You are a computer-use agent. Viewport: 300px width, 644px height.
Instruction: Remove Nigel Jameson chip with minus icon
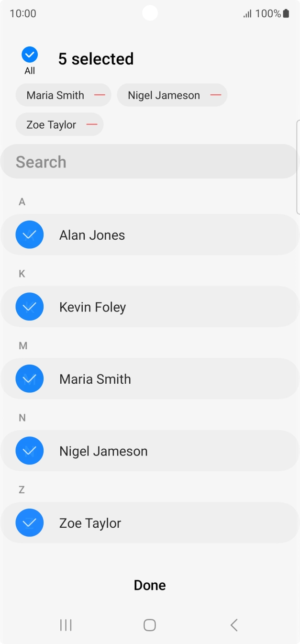coord(216,95)
